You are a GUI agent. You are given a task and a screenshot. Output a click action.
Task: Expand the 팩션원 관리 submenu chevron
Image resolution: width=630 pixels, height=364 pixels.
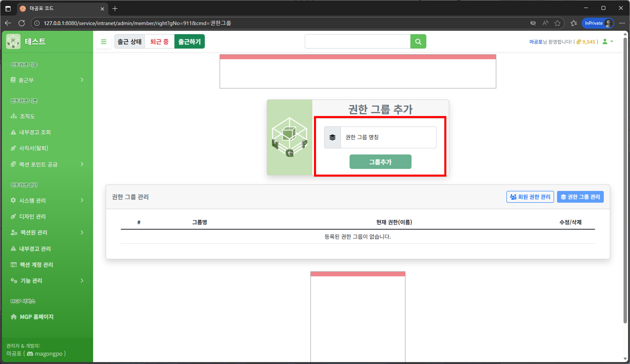point(82,232)
